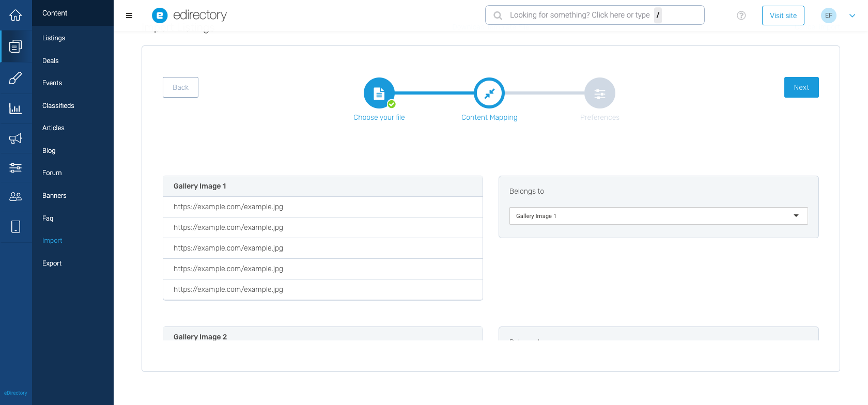Image resolution: width=868 pixels, height=405 pixels.
Task: Select the Content Mapping step circle
Action: click(x=489, y=93)
